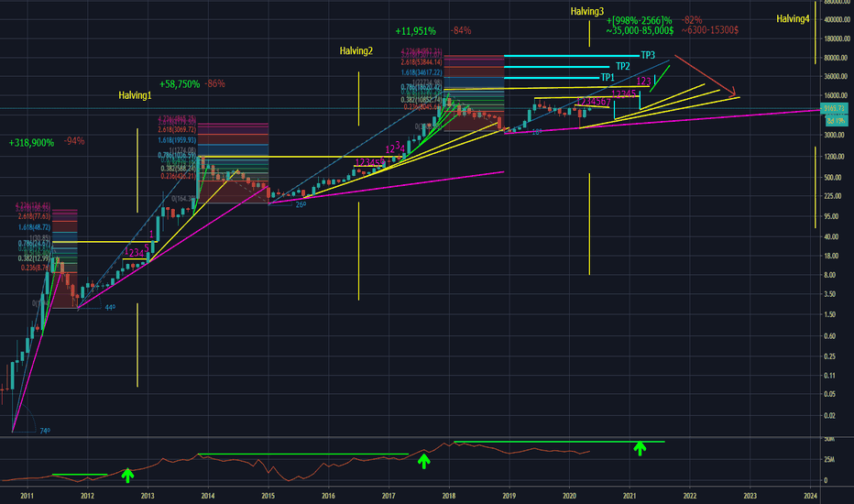
Task: Select the "2.618(3069.72)" Fibonacci label
Action: pos(177,130)
